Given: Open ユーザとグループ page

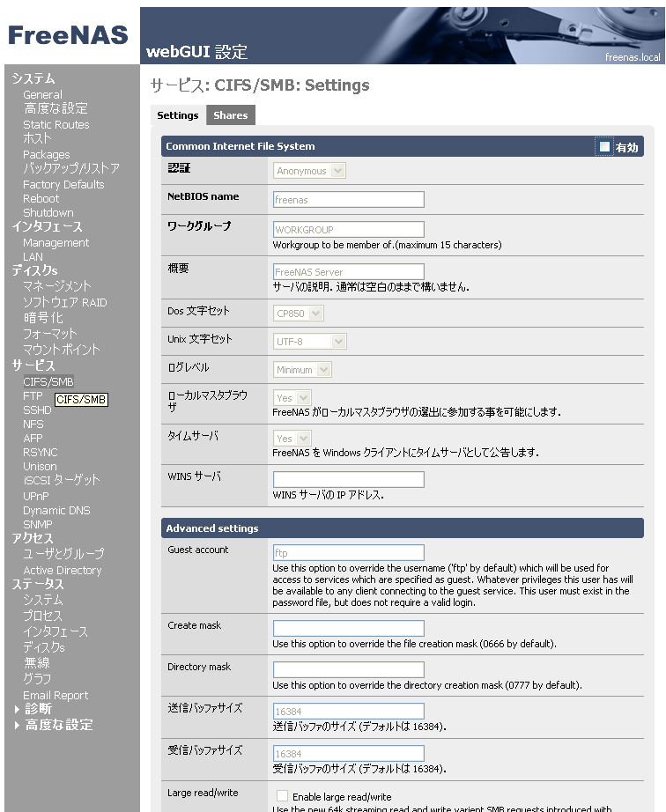Looking at the screenshot, I should coord(63,554).
